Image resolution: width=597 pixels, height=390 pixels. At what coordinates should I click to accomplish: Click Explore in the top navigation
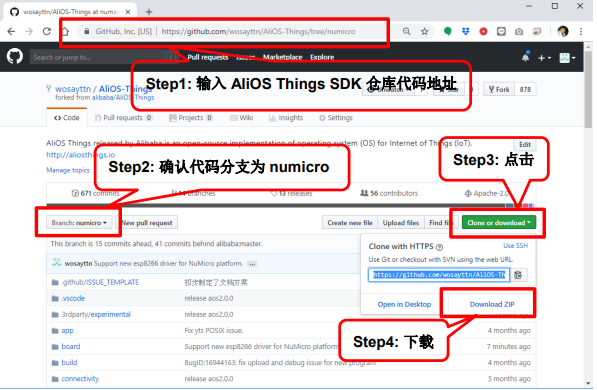322,57
